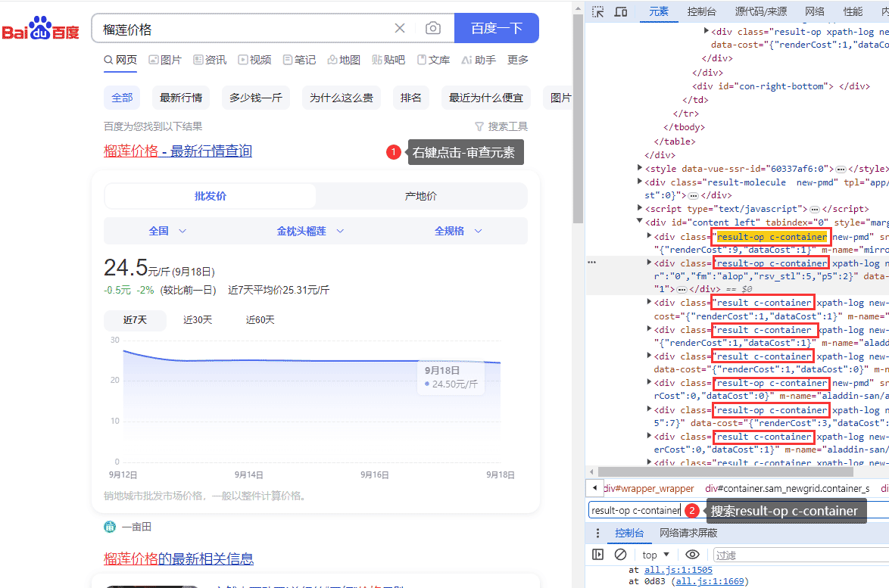889x588 pixels.
Task: Open the 文库 search category
Action: 434,60
